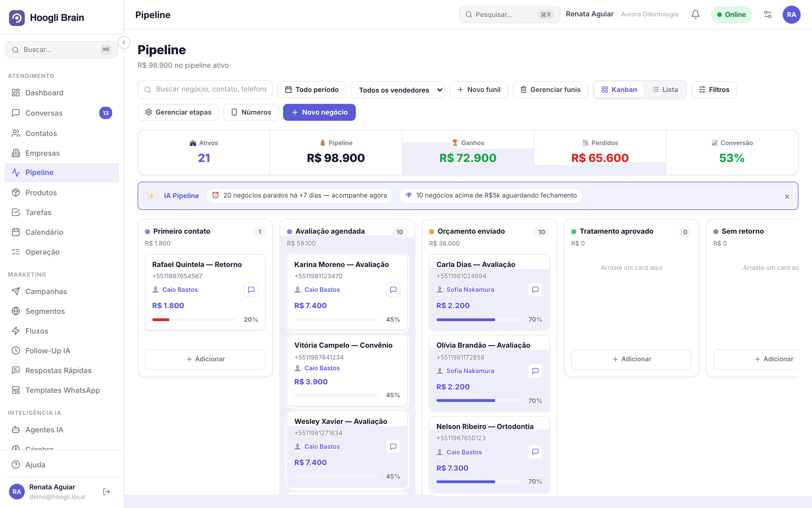Open Contatos in the sidebar

(x=62, y=133)
